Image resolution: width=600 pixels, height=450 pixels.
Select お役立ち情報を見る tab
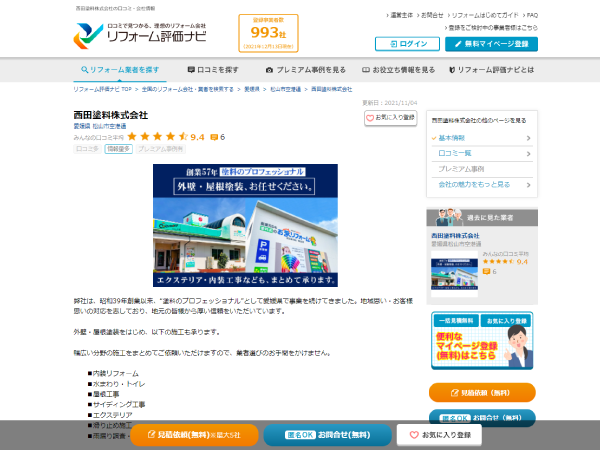point(398,70)
